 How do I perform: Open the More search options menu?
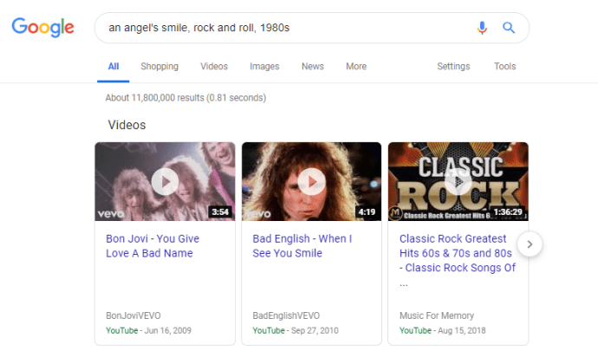point(356,67)
